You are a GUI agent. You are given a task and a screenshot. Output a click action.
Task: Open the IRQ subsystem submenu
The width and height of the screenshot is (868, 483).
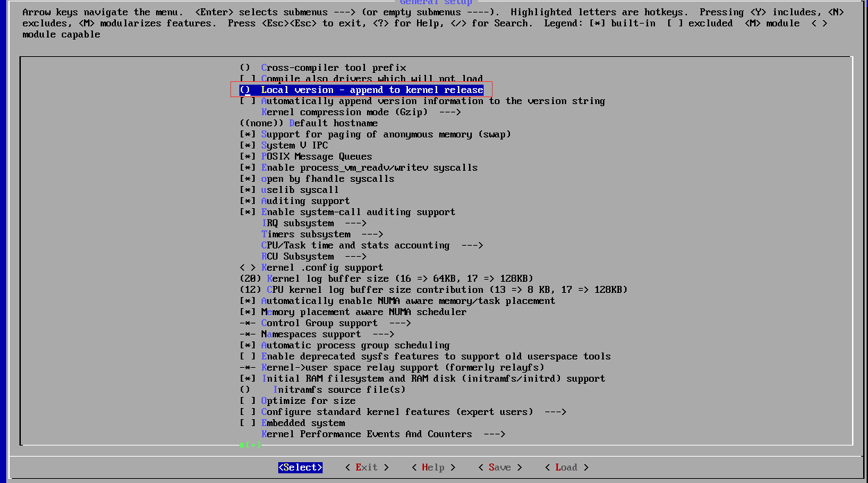[314, 223]
